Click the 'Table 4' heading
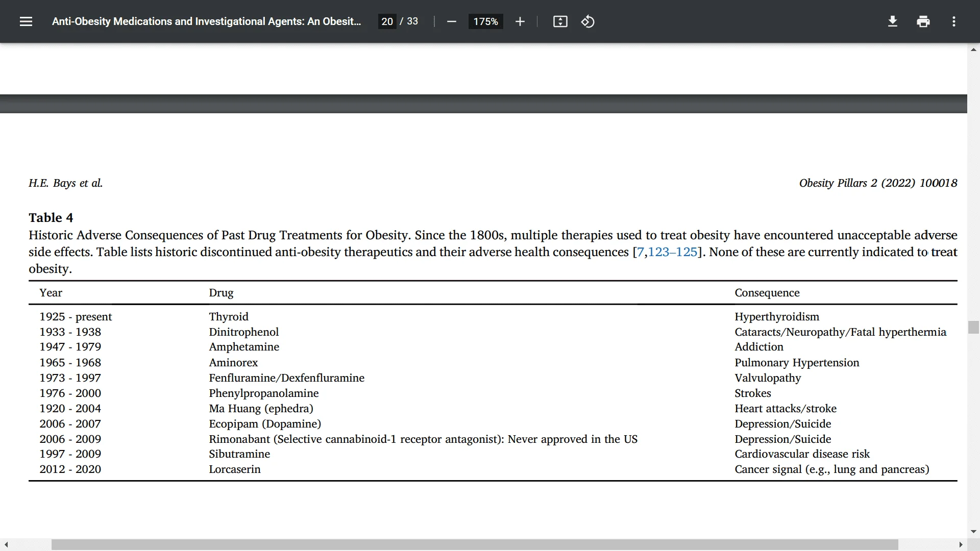 coord(51,218)
